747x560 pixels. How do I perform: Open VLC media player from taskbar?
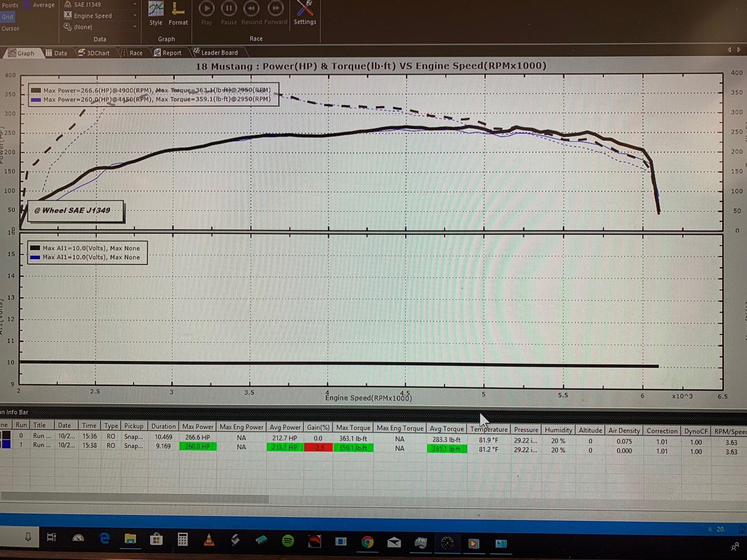coord(209,540)
